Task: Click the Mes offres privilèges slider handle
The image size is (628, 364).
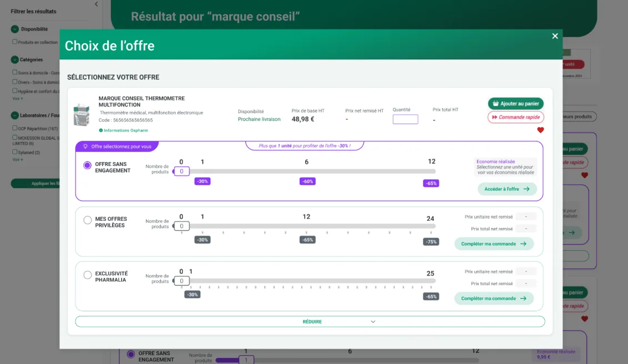Action: pos(181,226)
